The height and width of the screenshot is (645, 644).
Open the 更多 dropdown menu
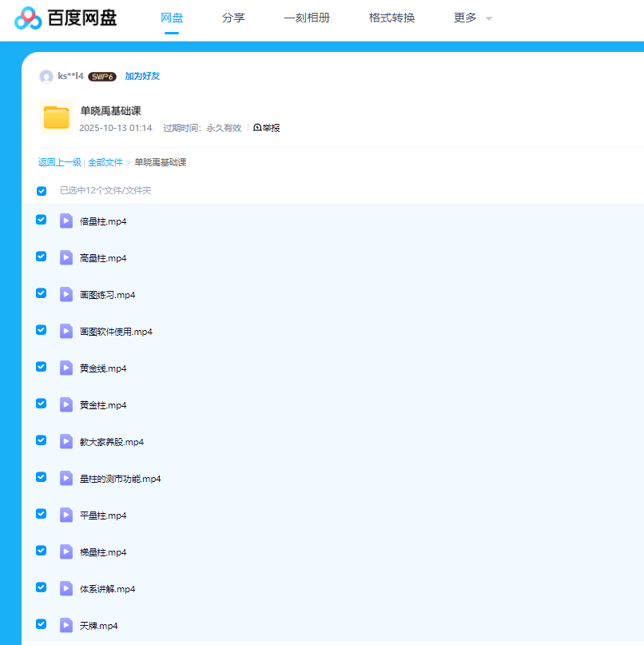466,17
